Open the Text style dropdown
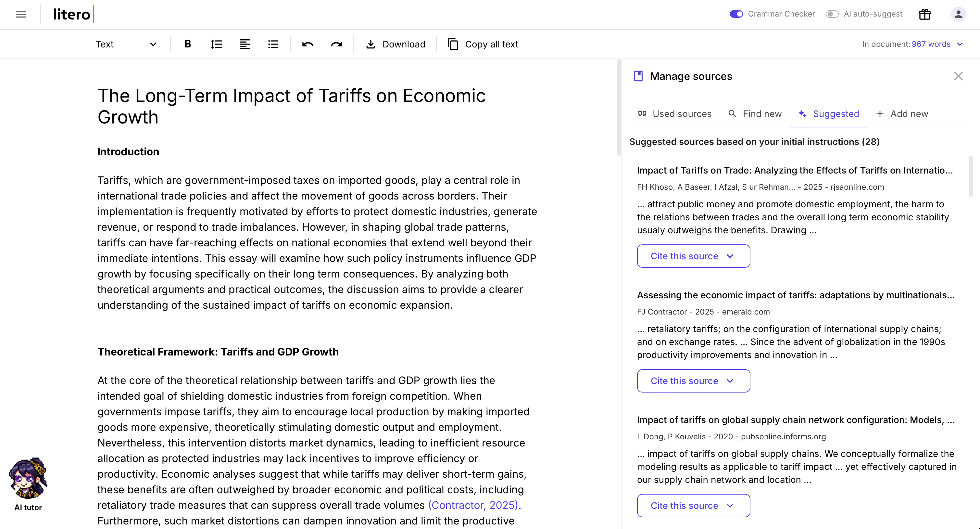This screenshot has width=980, height=529. pyautogui.click(x=126, y=44)
